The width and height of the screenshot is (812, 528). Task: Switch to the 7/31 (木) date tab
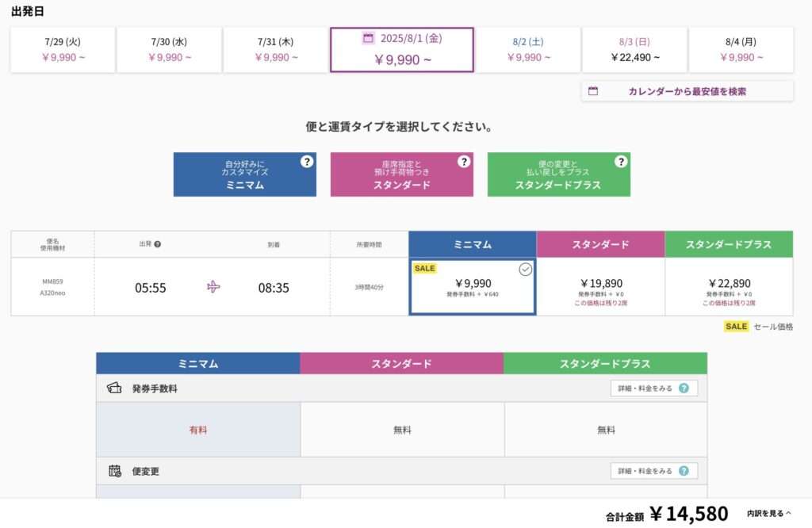275,50
